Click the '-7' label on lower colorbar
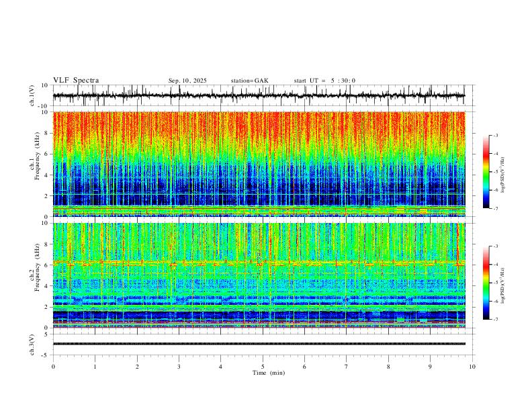The width and height of the screenshot is (532, 411). pos(496,320)
